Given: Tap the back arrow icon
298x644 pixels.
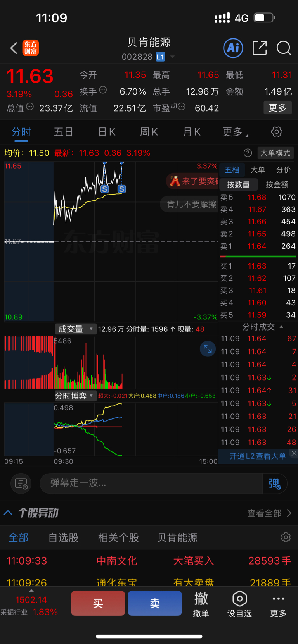Looking at the screenshot, I should (x=14, y=48).
